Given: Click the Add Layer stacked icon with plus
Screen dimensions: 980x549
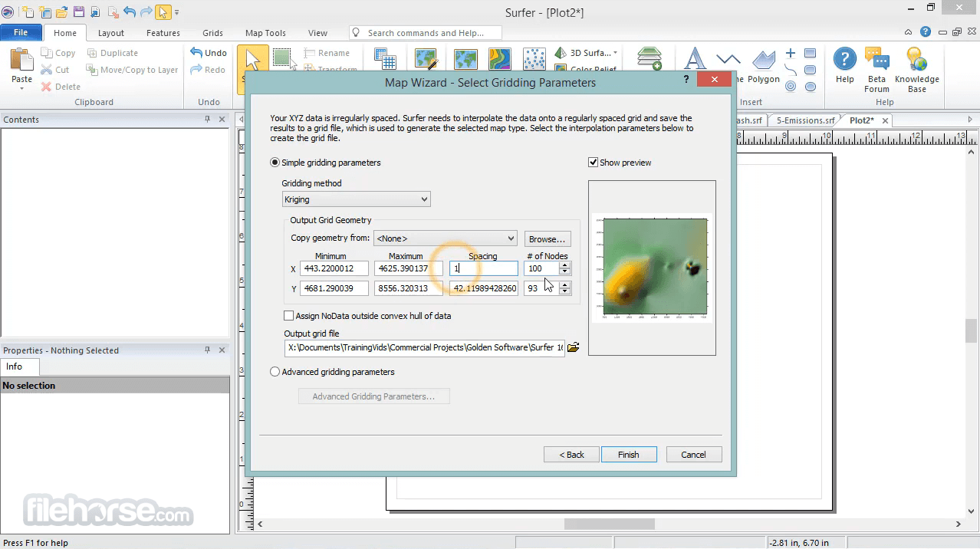Looking at the screenshot, I should [x=649, y=59].
